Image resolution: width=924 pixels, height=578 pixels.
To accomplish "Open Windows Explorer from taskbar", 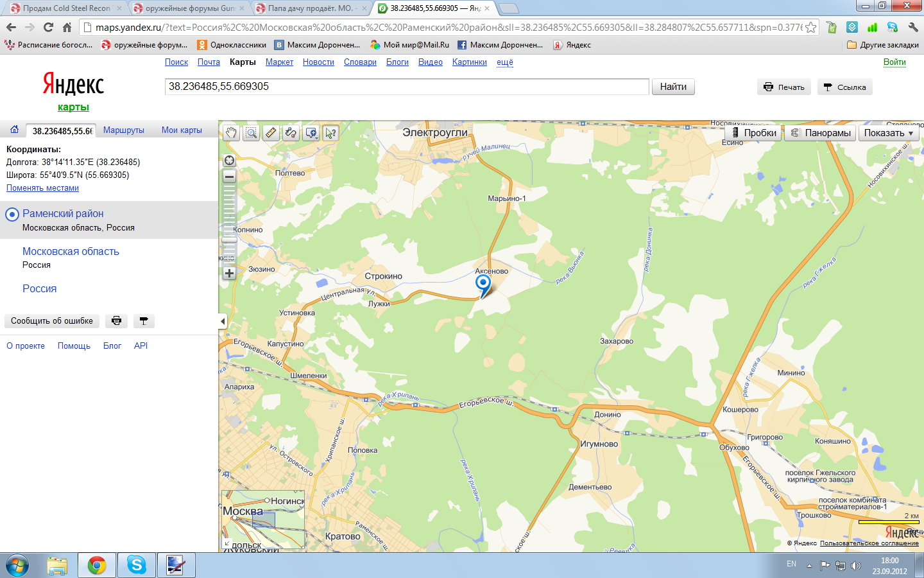I will coord(57,565).
